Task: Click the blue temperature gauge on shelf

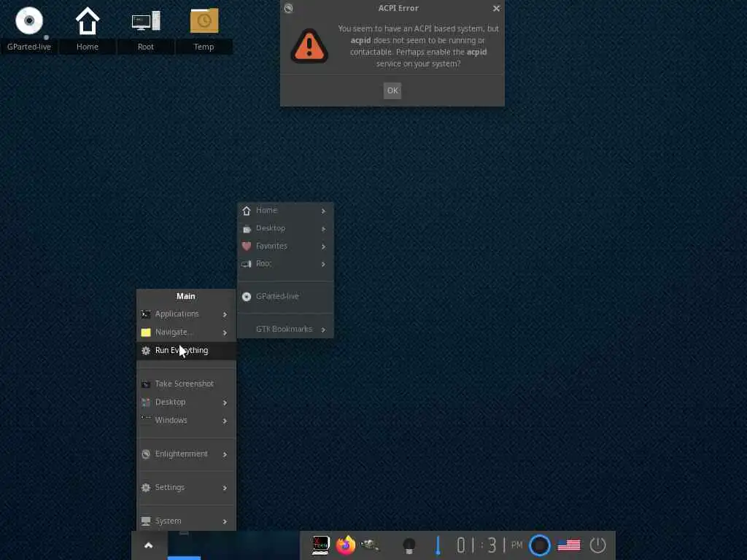Action: coord(438,545)
